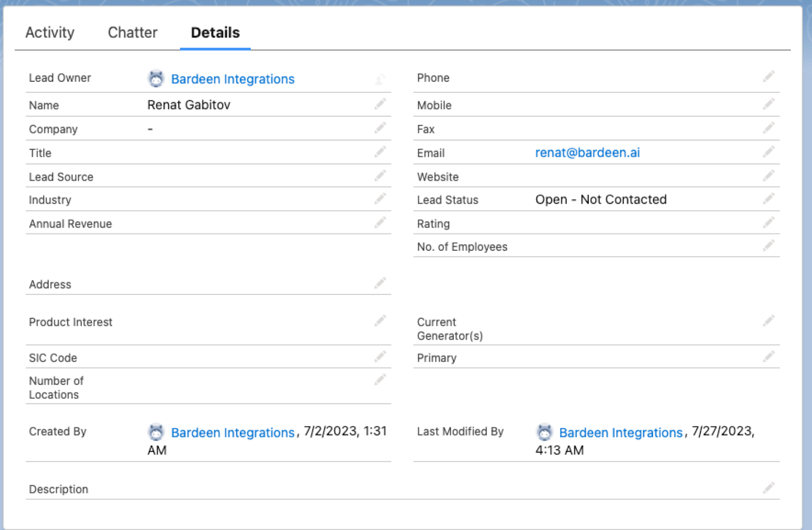Edit the Title field pencil
Screen dimensions: 812x530
pos(380,152)
